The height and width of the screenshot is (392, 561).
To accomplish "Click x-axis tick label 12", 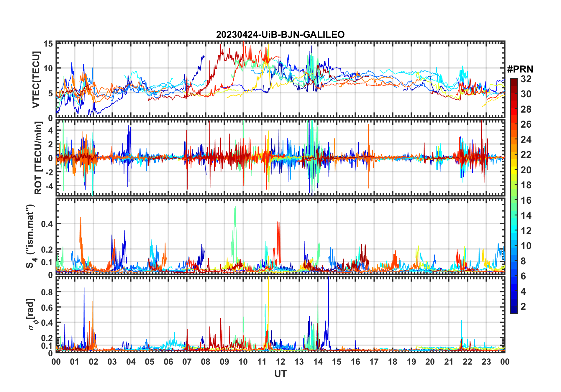I will tap(280, 362).
